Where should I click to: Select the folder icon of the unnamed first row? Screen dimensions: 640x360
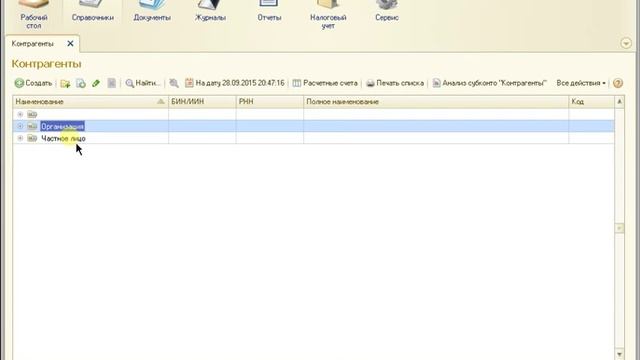pyautogui.click(x=32, y=114)
